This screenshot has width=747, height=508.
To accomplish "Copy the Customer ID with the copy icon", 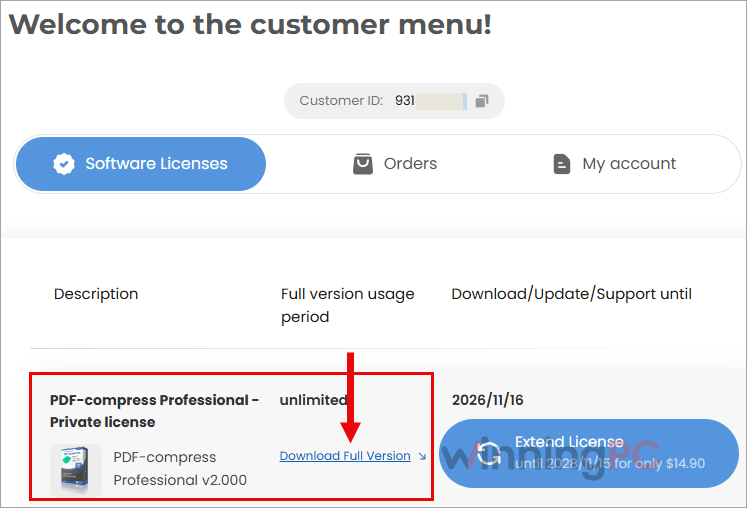I will click(482, 101).
